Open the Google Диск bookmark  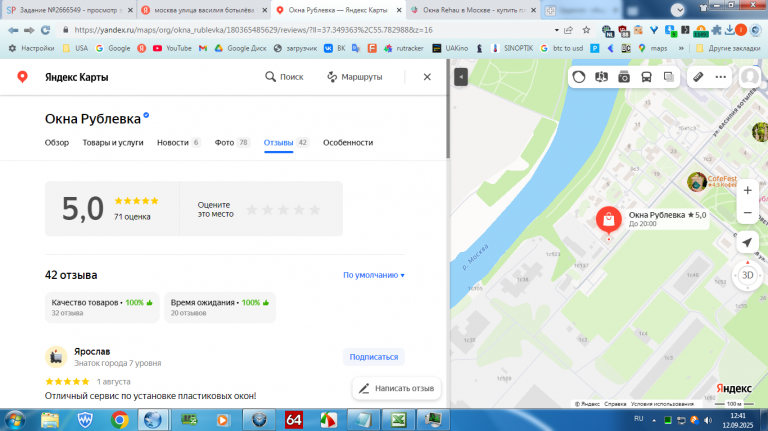tap(240, 48)
